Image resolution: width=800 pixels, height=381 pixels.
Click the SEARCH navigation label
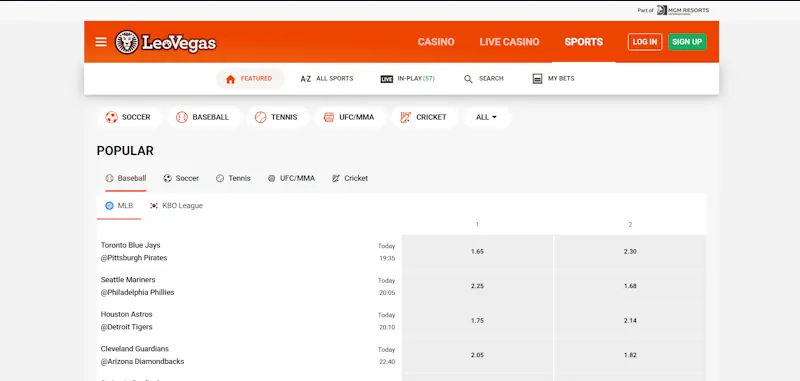491,79
